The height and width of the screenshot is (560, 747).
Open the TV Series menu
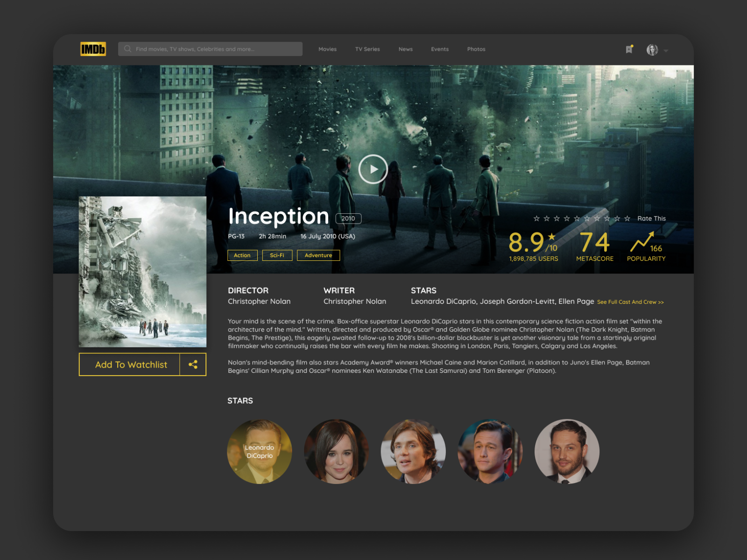(367, 49)
